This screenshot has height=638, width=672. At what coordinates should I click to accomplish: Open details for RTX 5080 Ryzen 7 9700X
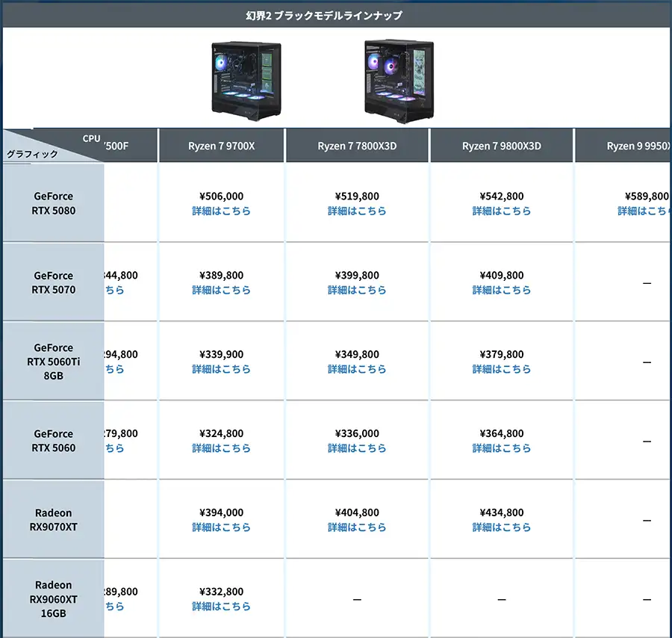coord(221,211)
